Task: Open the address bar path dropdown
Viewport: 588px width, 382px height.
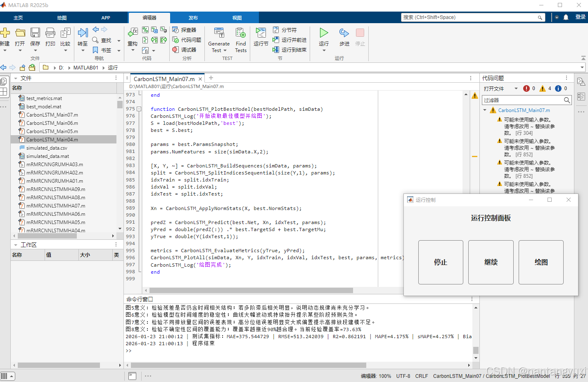Action: (x=582, y=67)
